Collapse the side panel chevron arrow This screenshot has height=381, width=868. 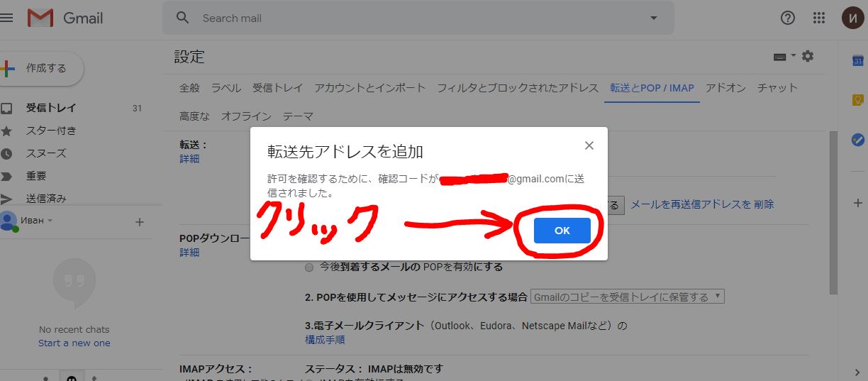(857, 372)
